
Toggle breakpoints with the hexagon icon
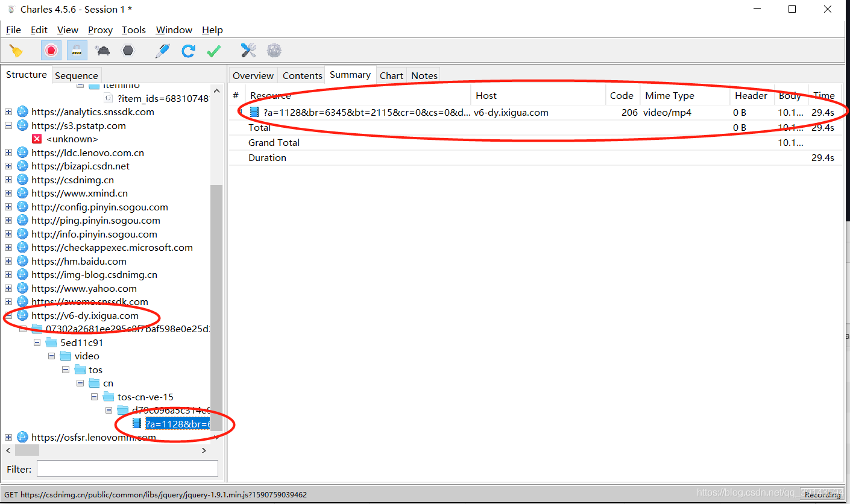pyautogui.click(x=128, y=51)
